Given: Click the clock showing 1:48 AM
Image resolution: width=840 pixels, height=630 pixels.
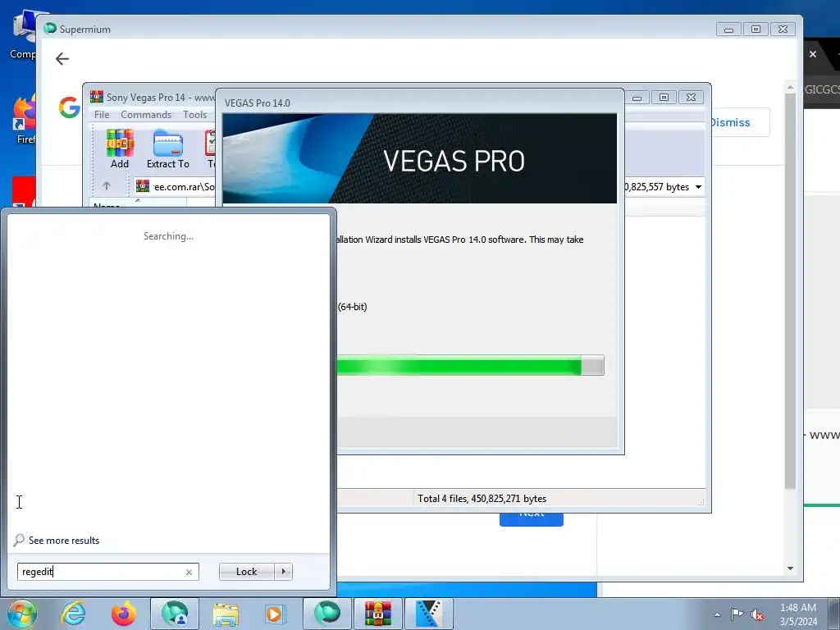Looking at the screenshot, I should (797, 608).
